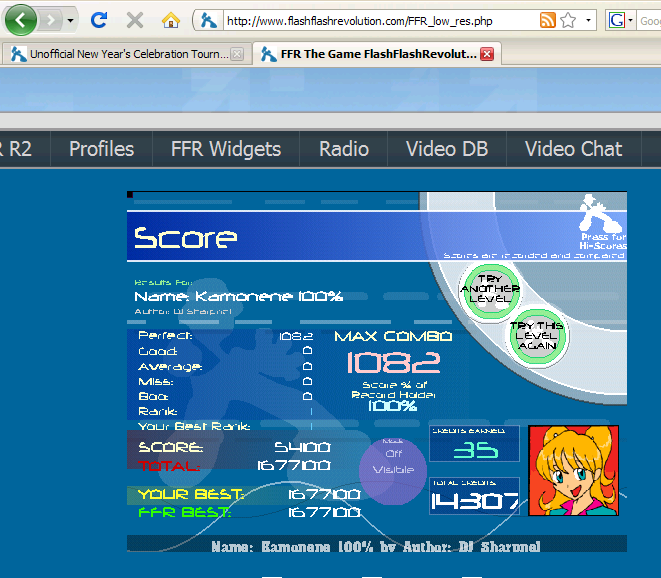This screenshot has height=578, width=661.
Task: Click the green browser Back arrow
Action: pyautogui.click(x=22, y=19)
